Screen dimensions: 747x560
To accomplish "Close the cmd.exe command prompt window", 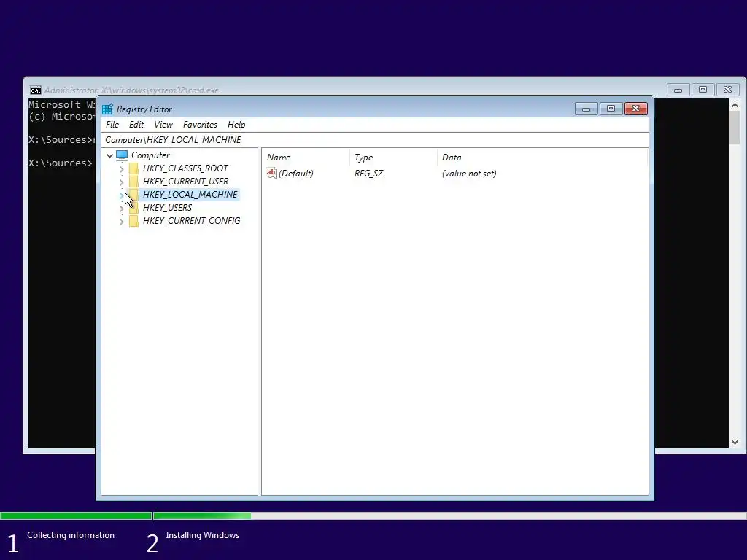I will (x=727, y=90).
